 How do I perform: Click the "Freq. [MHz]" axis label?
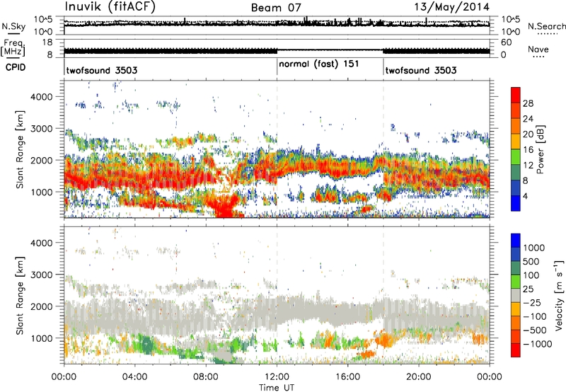[x=13, y=48]
